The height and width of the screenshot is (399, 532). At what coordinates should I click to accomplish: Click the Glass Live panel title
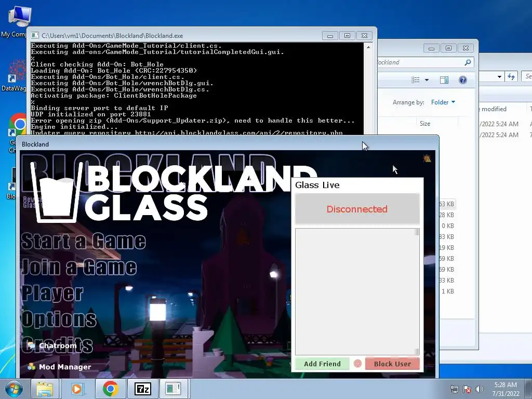click(317, 185)
